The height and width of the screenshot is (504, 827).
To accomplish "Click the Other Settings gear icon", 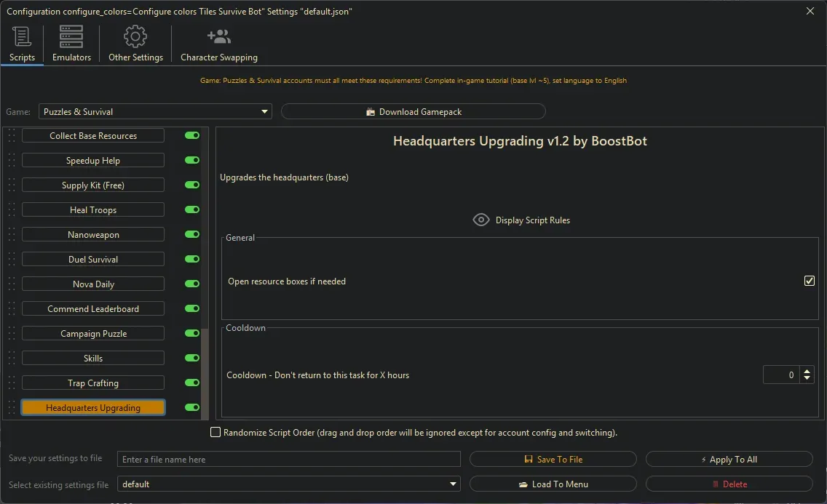I will (135, 37).
